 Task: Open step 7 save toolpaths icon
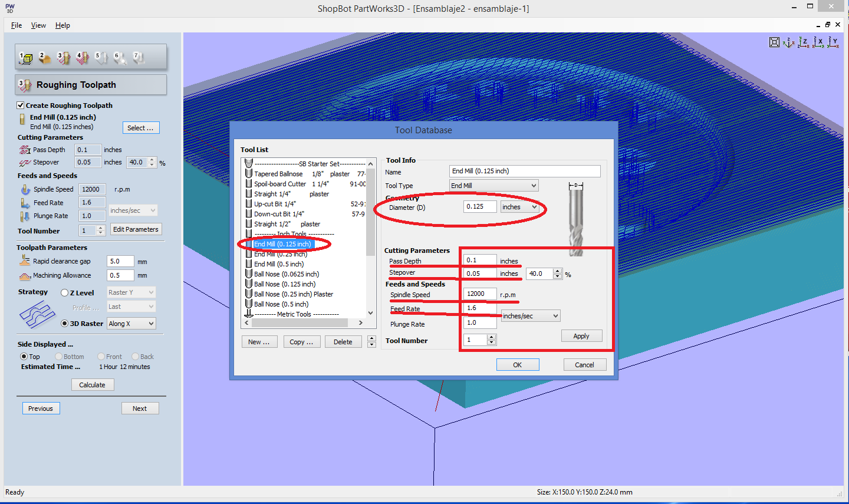139,58
